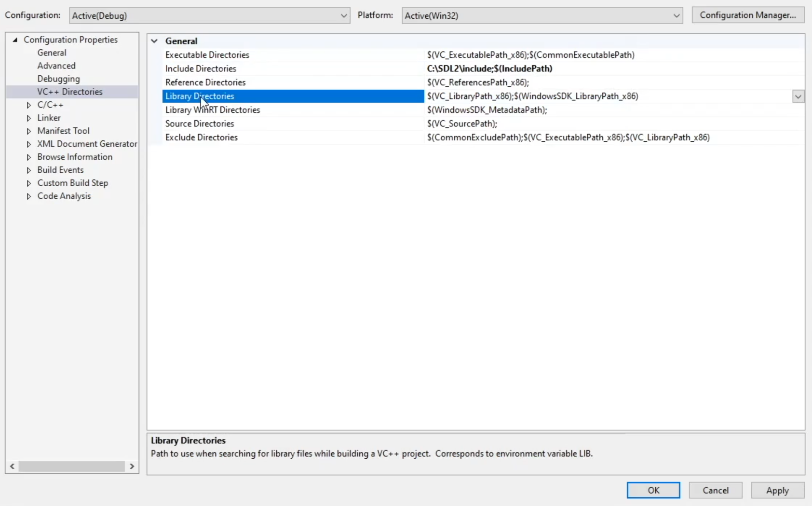Viewport: 812px width, 506px height.
Task: Click the Configuration Manager button
Action: pos(748,15)
